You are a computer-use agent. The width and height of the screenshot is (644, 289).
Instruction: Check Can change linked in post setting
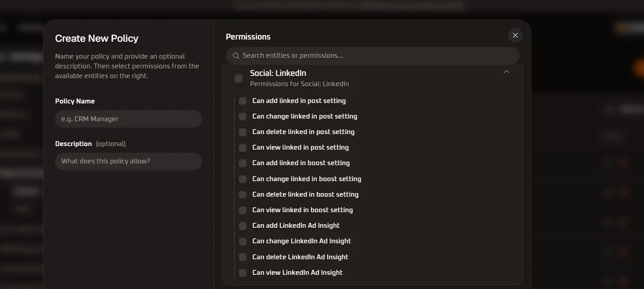tap(242, 116)
